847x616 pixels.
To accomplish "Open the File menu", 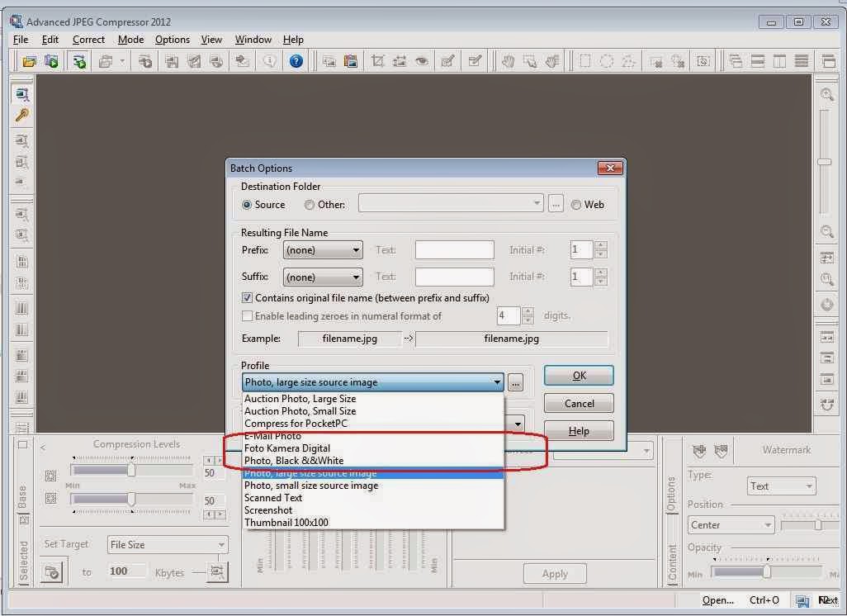I will point(21,40).
